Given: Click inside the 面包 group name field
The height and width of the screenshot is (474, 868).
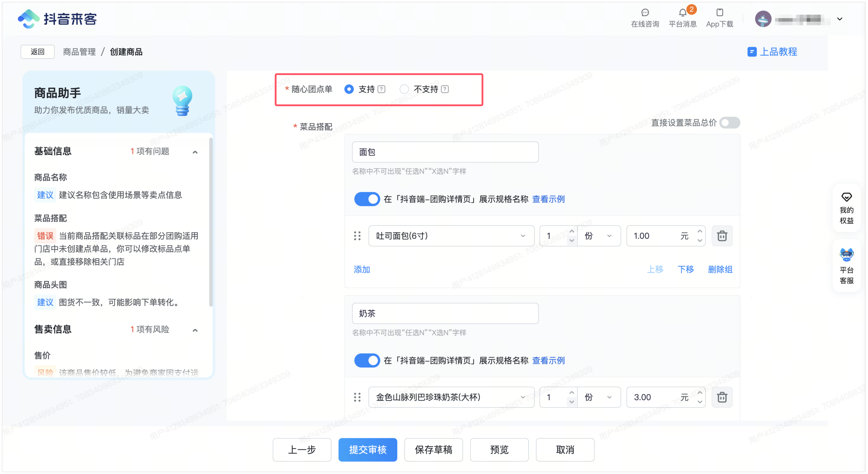Looking at the screenshot, I should pyautogui.click(x=445, y=152).
